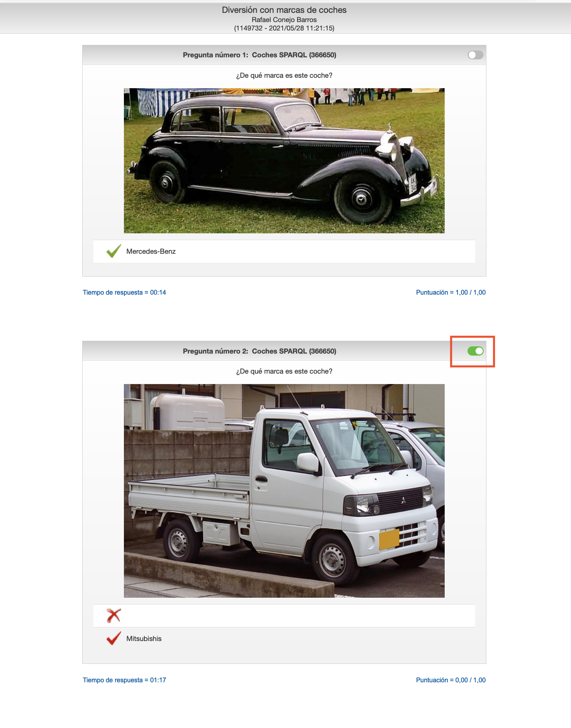Enable the toggle for Pregunta número 1

pos(475,55)
